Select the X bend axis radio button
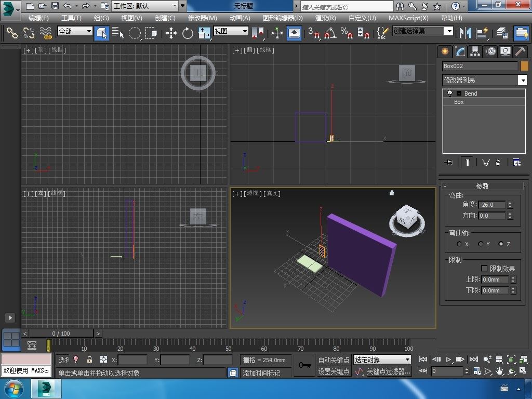 point(459,244)
